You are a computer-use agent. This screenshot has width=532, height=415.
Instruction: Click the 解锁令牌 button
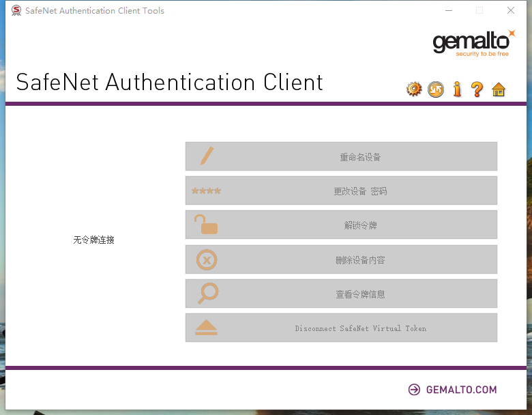pos(341,225)
